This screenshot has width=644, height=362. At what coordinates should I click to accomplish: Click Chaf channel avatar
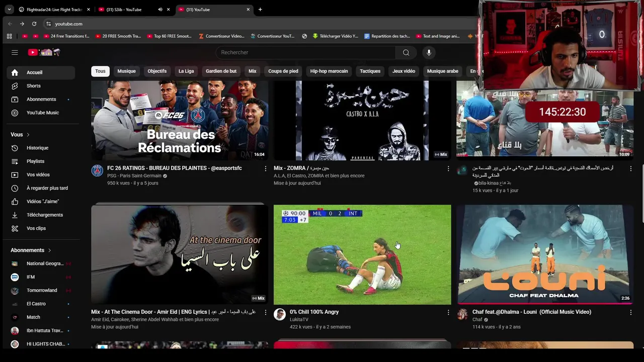pos(462,315)
